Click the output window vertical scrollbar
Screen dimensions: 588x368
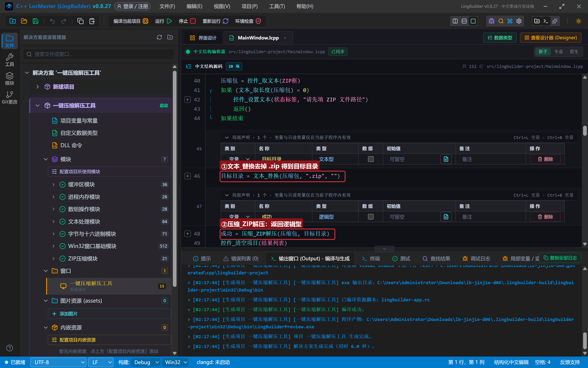tap(585, 341)
